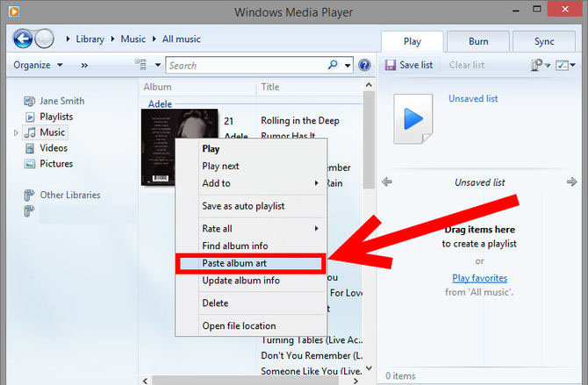
Task: Expand the Add to submenu
Action: [317, 183]
